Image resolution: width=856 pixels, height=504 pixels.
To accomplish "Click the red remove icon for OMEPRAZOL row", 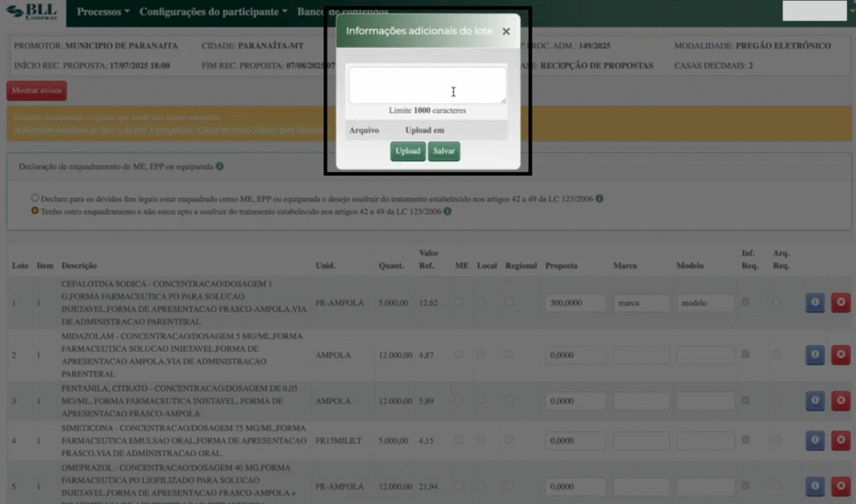I will click(x=840, y=486).
